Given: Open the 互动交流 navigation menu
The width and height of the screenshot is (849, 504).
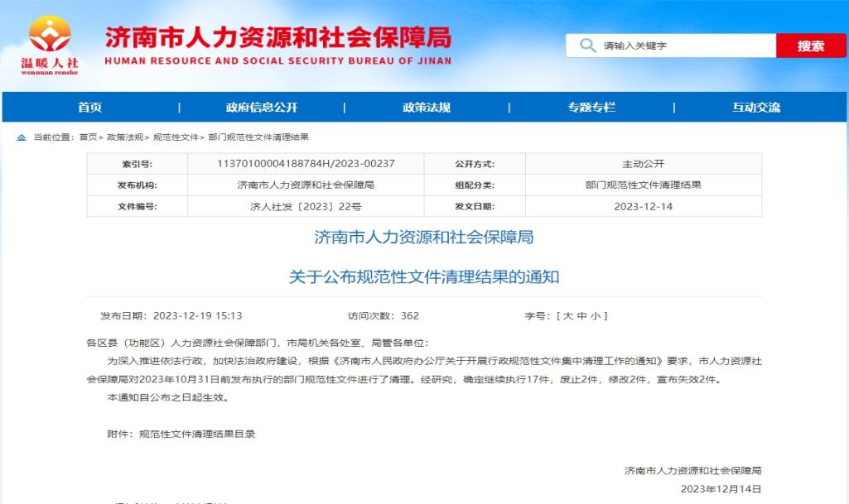Looking at the screenshot, I should pos(755,108).
